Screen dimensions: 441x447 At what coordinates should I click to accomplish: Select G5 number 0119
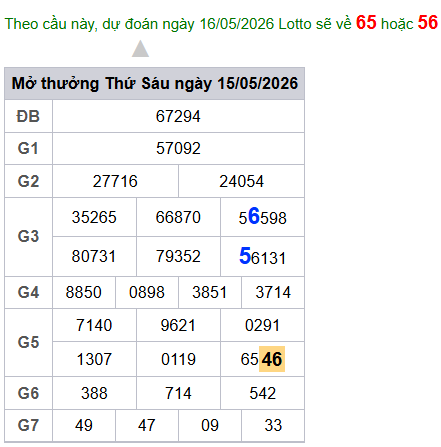click(x=178, y=359)
